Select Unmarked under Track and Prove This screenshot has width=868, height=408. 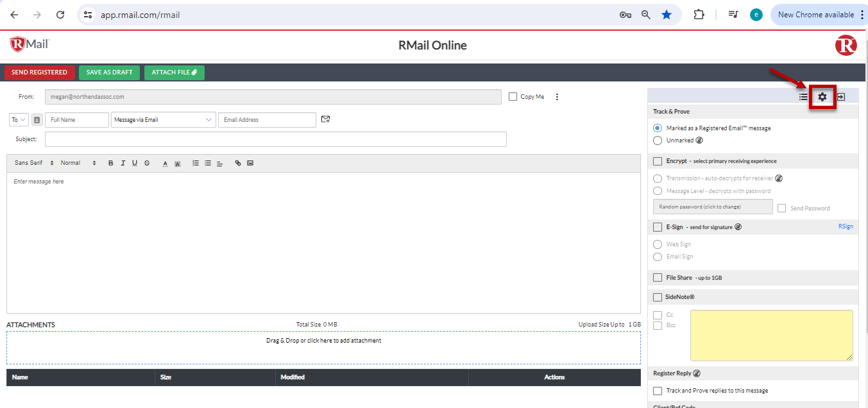point(657,140)
